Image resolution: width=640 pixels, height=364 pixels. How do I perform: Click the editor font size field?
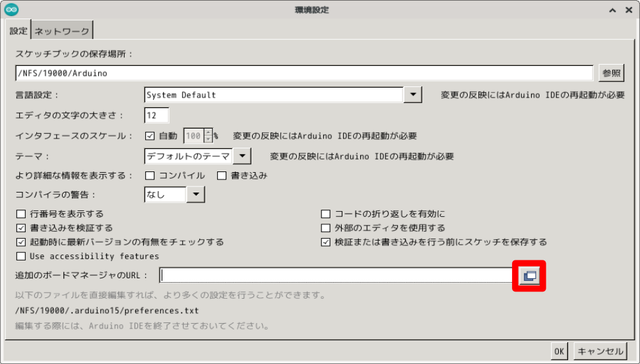(x=156, y=115)
